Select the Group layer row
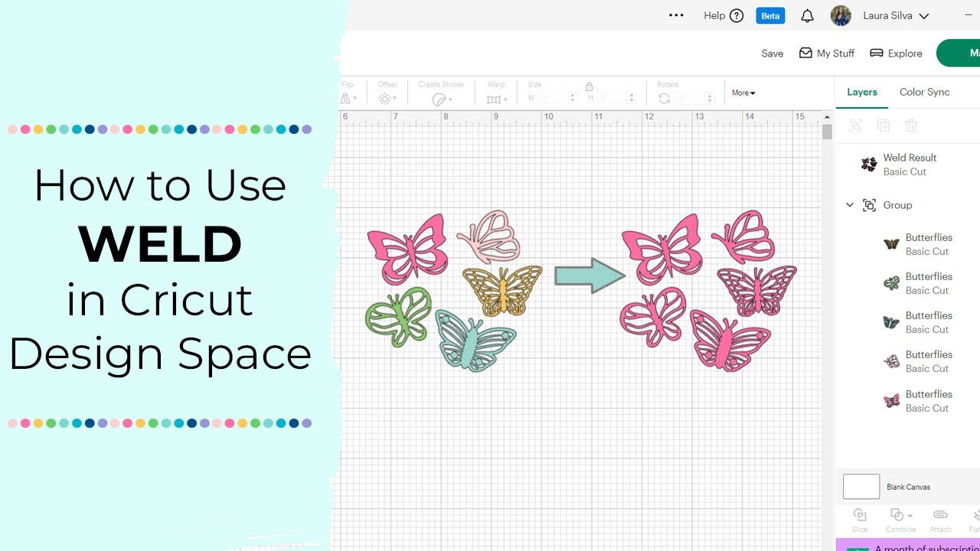 pos(908,205)
